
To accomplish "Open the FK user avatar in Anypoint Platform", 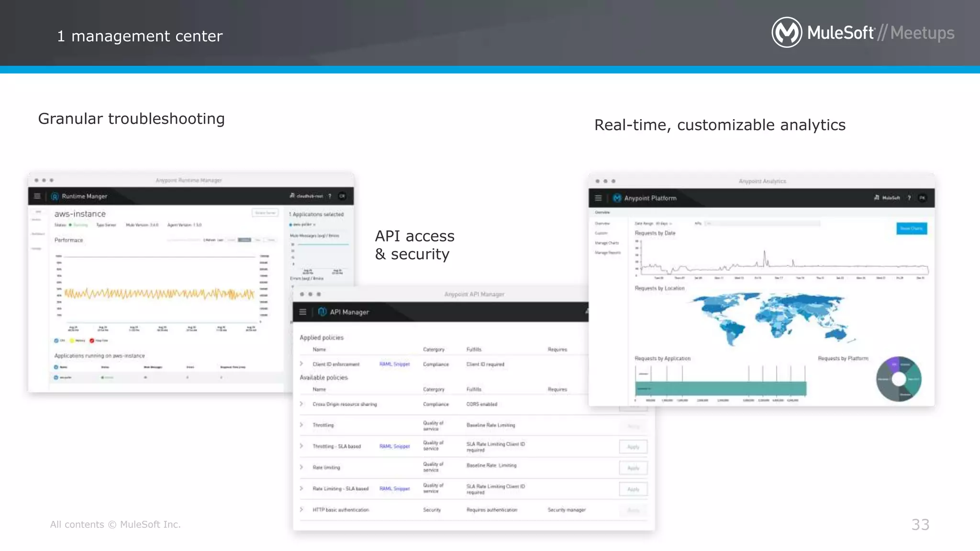I will pos(922,198).
